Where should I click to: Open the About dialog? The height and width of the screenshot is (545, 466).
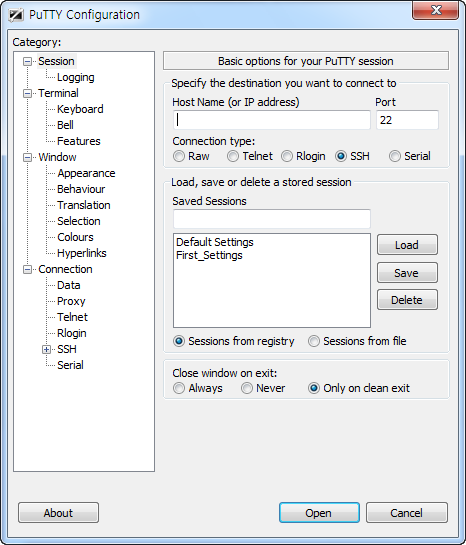pyautogui.click(x=58, y=513)
